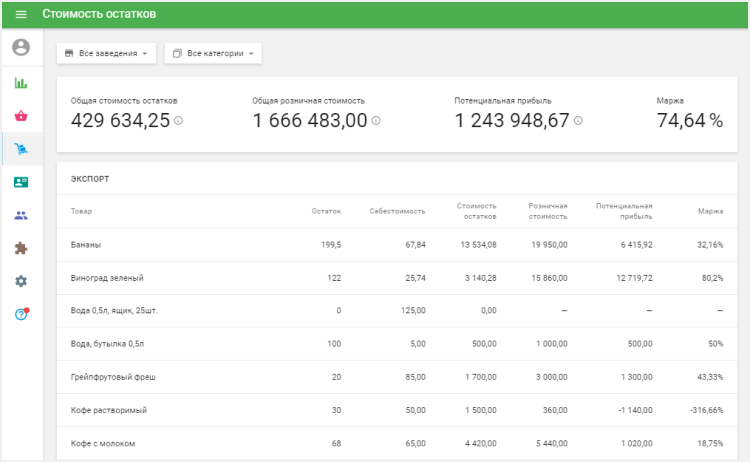The width and height of the screenshot is (750, 462).
Task: Expand the Все заведения dropdown
Action: tap(106, 53)
